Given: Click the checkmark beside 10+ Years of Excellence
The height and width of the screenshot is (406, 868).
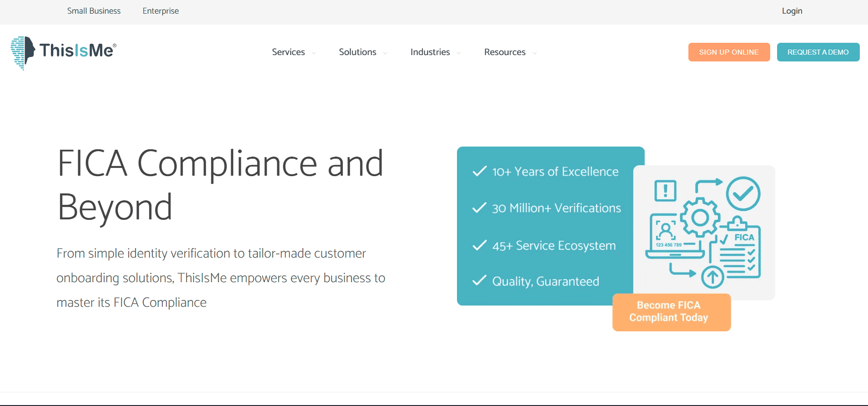Looking at the screenshot, I should pos(479,171).
